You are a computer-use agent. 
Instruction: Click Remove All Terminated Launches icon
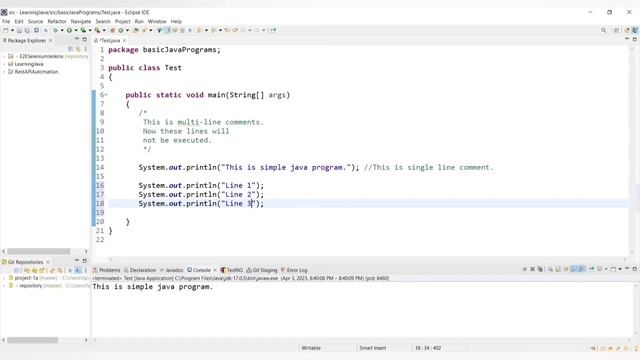(540, 269)
